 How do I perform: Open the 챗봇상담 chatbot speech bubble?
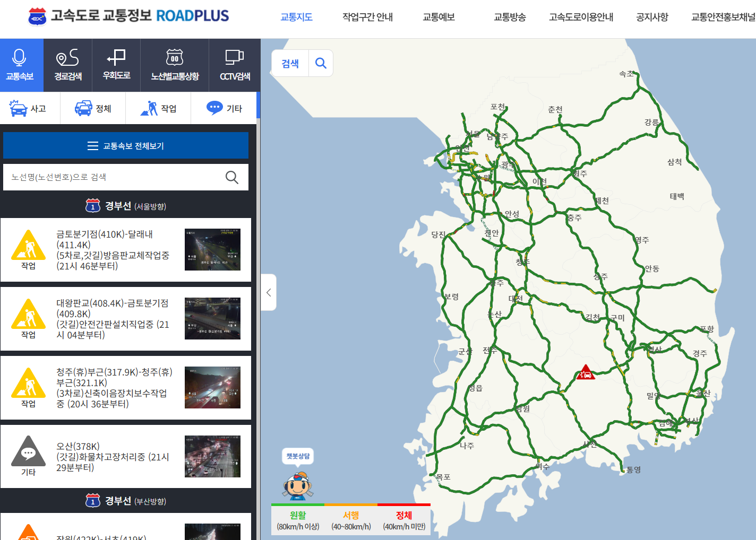click(x=298, y=456)
